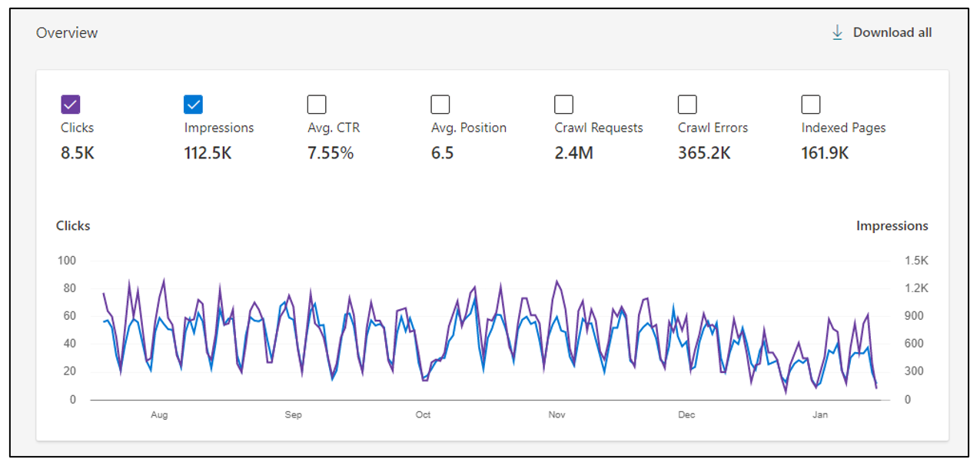Click the Sep label on the chart axis

[294, 415]
